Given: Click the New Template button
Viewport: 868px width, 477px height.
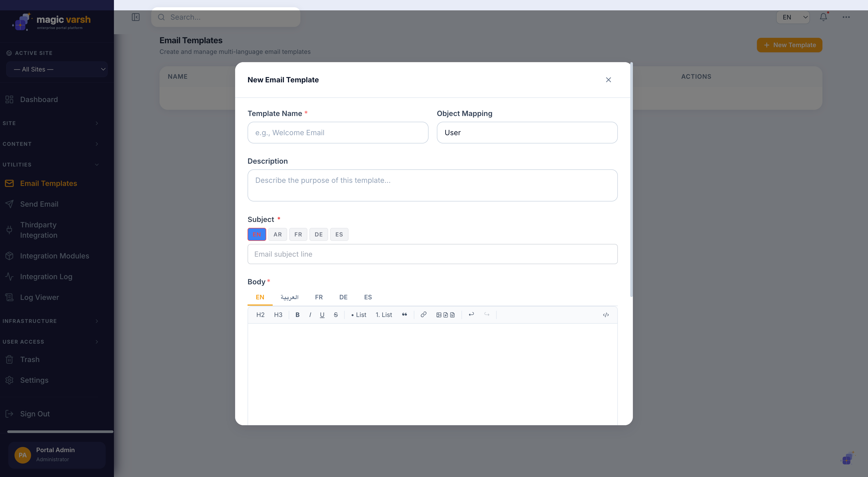Looking at the screenshot, I should (789, 45).
